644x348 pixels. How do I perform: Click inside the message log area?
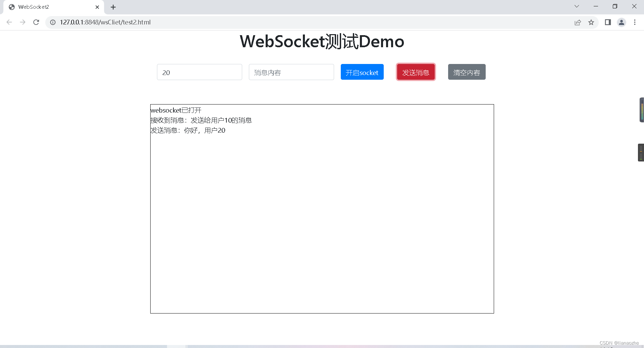[322, 208]
